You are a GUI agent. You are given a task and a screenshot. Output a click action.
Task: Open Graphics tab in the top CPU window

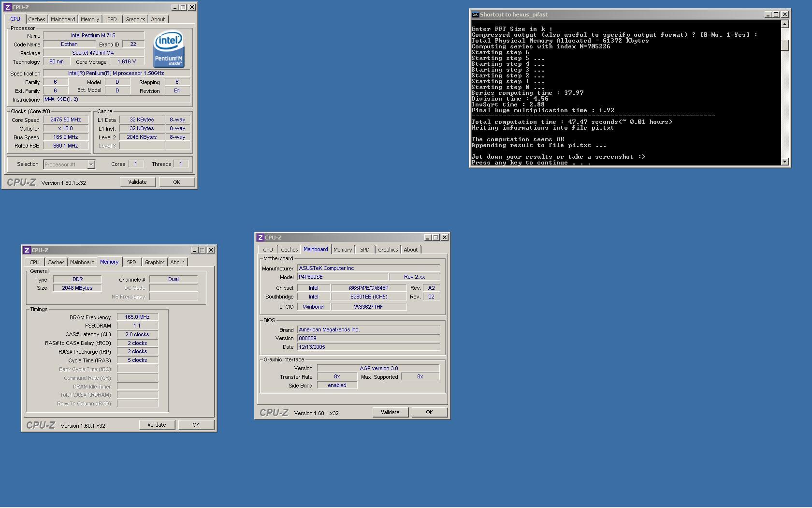135,19
